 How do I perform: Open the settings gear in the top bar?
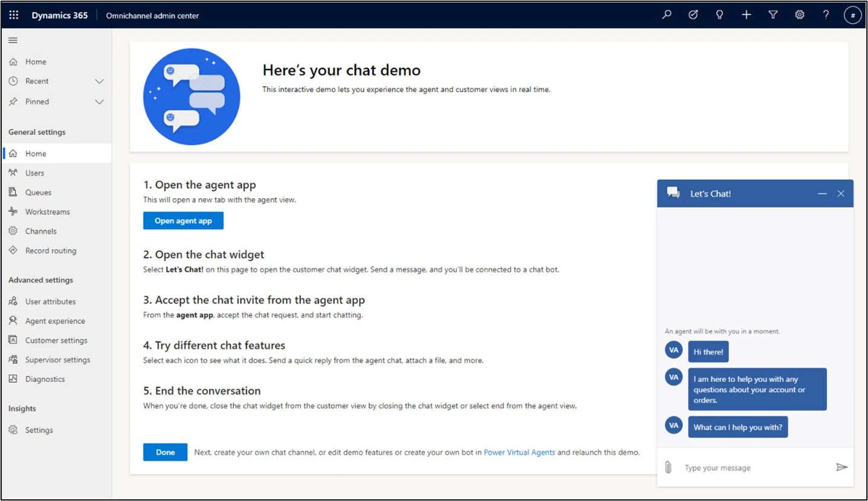point(799,15)
